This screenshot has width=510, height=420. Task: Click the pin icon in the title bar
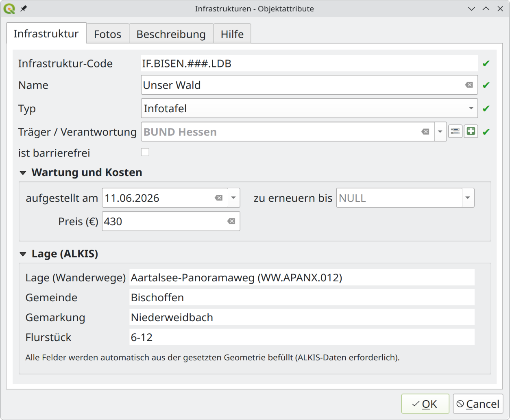pos(24,9)
